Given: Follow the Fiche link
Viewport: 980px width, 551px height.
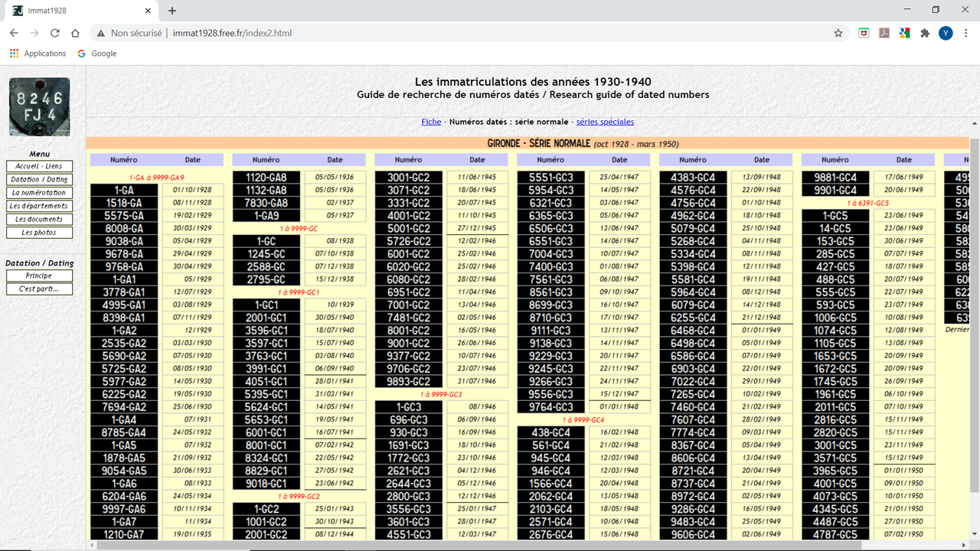Looking at the screenshot, I should click(x=431, y=122).
